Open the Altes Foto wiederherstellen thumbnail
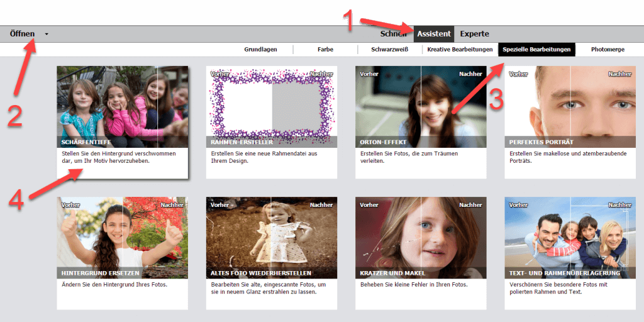This screenshot has height=322, width=644. (272, 238)
